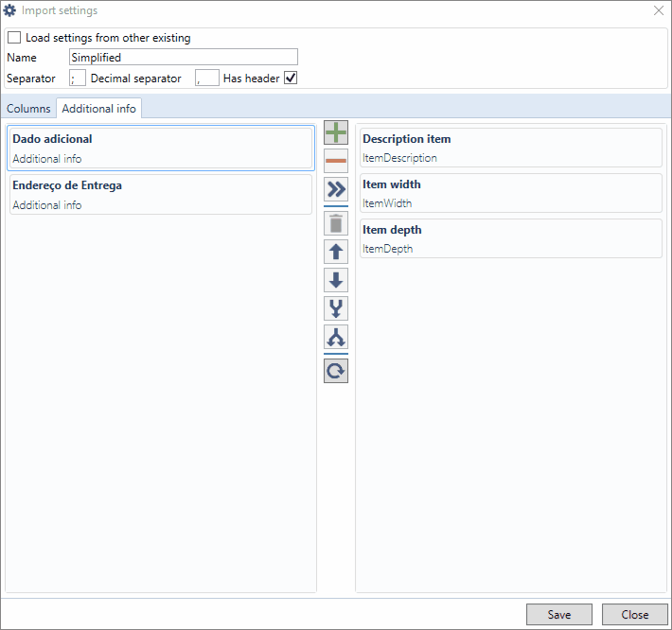Click the move up arrow button
Viewport: 672px width, 630px height.
click(x=336, y=252)
